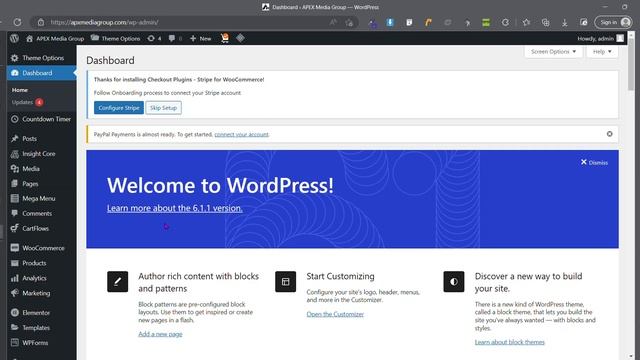The image size is (640, 360).
Task: Open Products menu
Action: click(41, 263)
